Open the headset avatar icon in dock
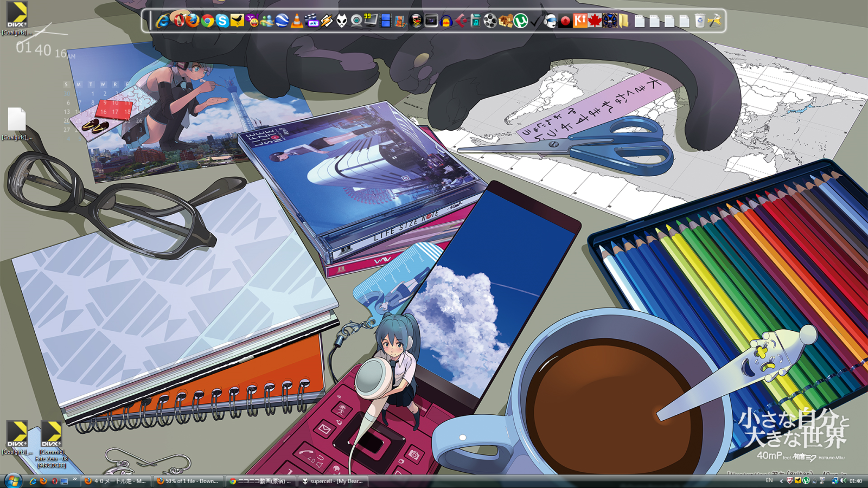This screenshot has width=868, height=488. coord(550,21)
